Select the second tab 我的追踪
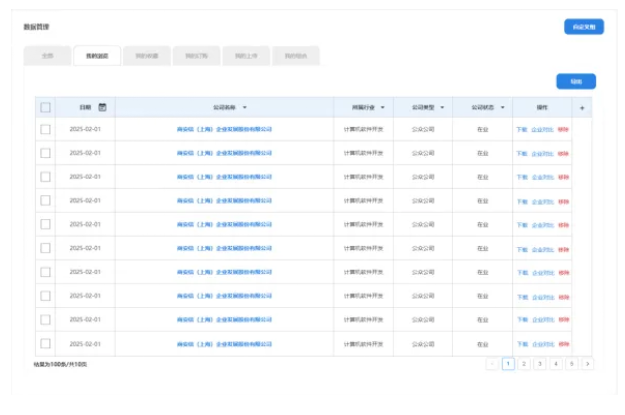 [x=96, y=57]
